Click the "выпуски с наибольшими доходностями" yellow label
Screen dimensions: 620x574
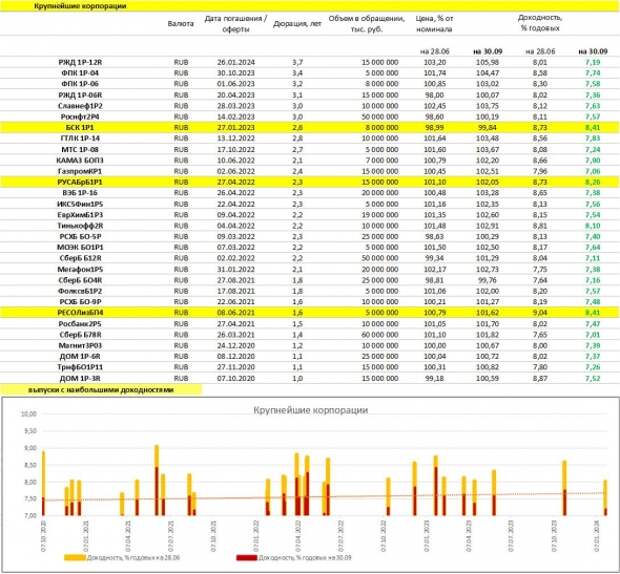pyautogui.click(x=101, y=390)
